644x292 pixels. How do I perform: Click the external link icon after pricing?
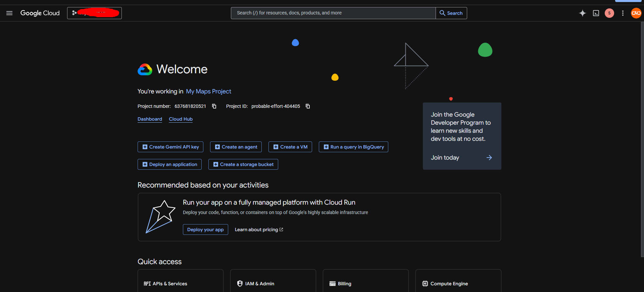[x=281, y=230]
